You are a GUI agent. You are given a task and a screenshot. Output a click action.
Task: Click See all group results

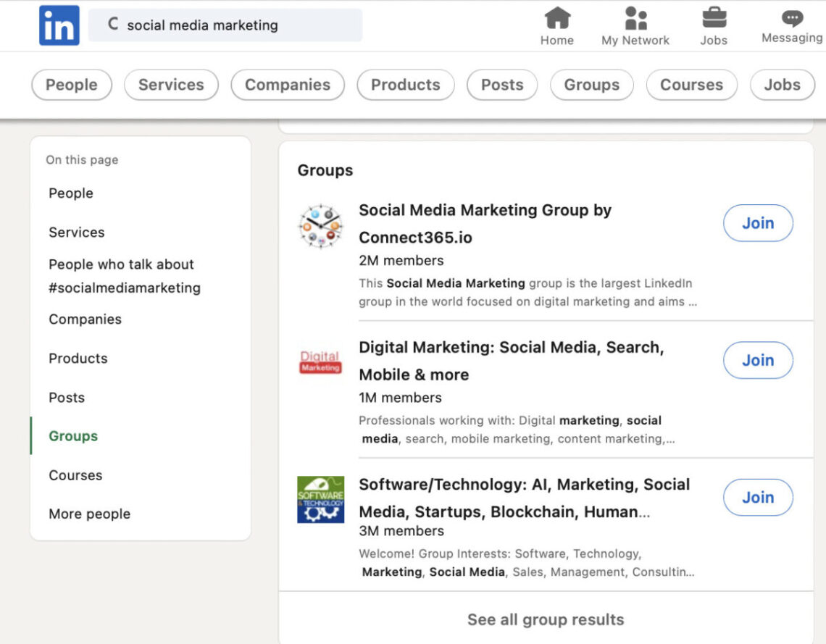tap(546, 619)
